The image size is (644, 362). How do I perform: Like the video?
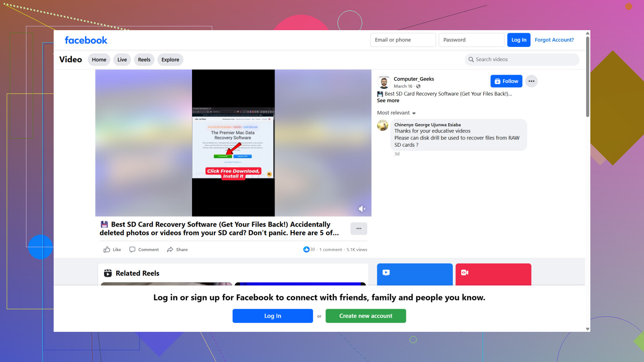tap(112, 250)
